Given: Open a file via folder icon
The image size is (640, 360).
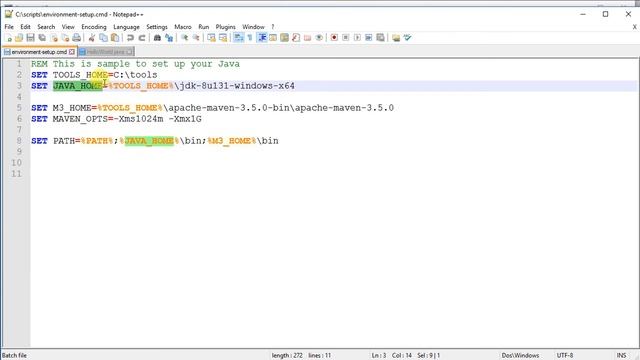Looking at the screenshot, I should [19, 38].
